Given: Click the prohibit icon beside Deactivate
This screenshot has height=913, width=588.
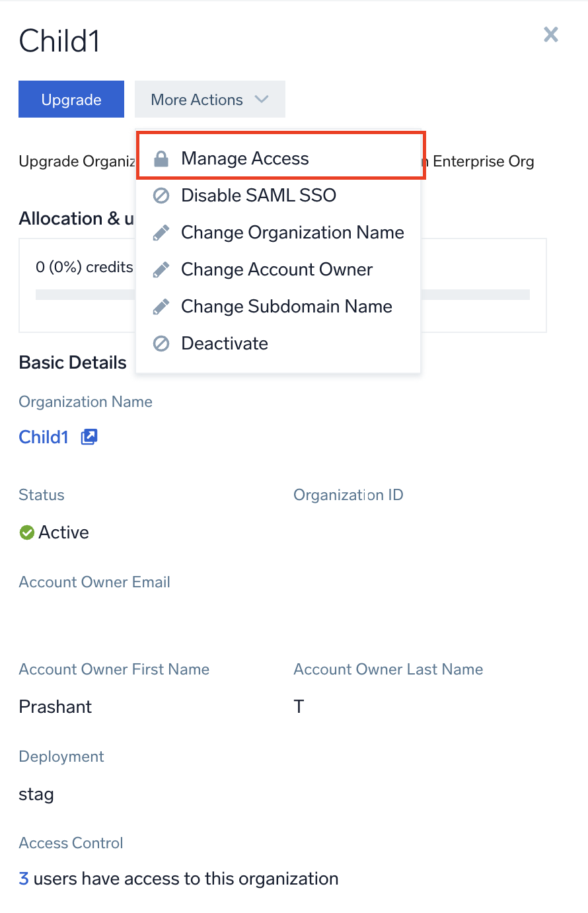Looking at the screenshot, I should pos(161,343).
